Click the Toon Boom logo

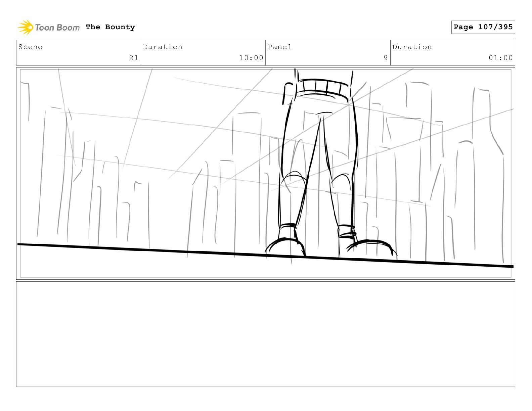tap(49, 27)
